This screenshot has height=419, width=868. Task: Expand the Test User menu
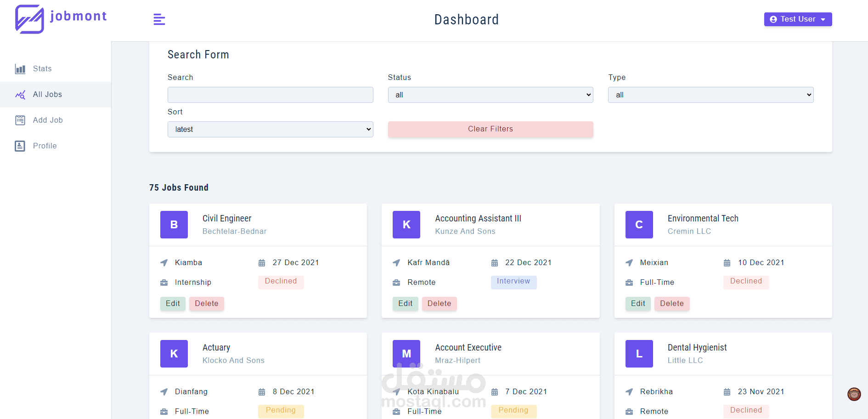point(798,19)
